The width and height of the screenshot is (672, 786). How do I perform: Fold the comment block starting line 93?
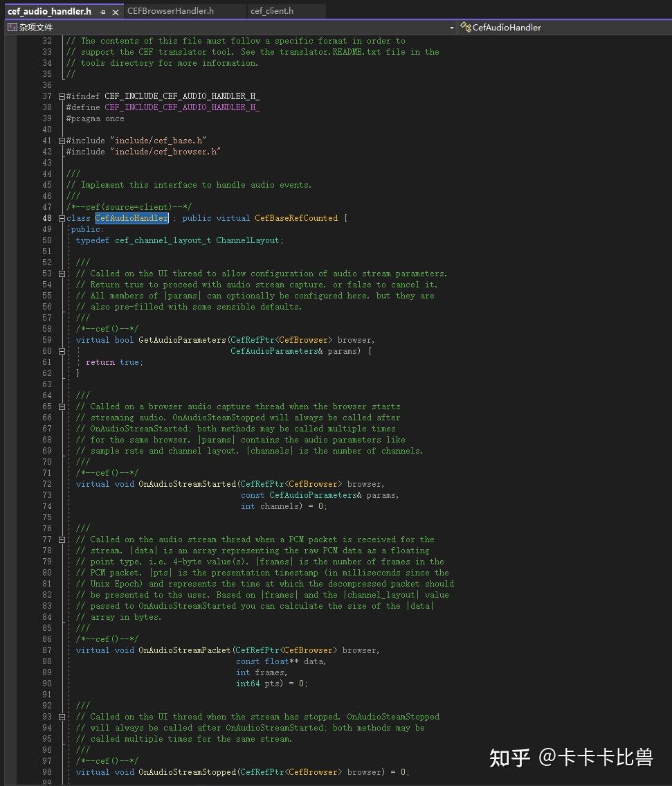[x=62, y=717]
